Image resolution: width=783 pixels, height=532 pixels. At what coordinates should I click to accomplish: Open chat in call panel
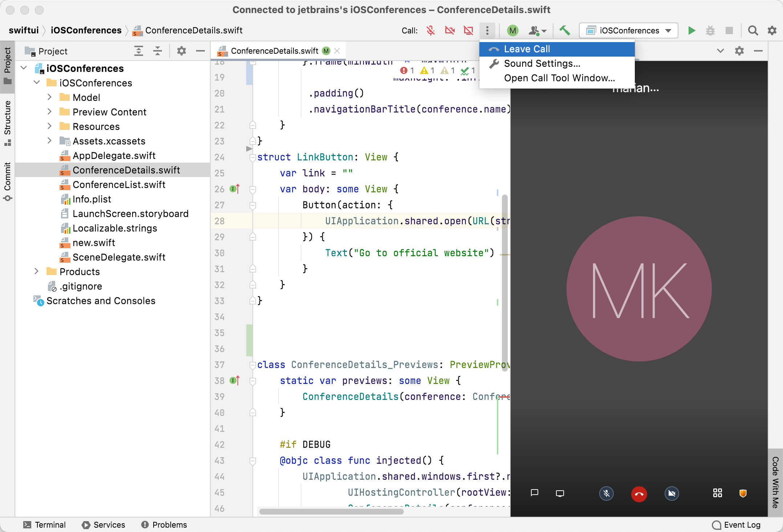(x=534, y=493)
